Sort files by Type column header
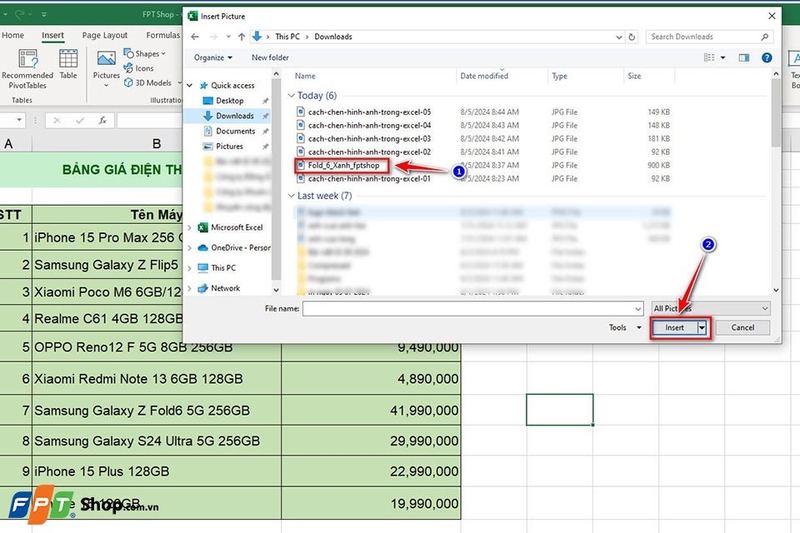 [x=559, y=76]
